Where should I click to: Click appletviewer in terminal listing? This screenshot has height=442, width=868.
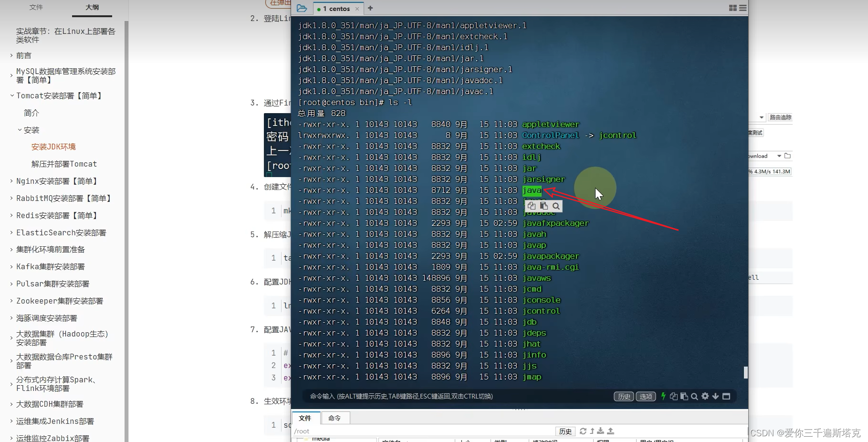tap(551, 124)
